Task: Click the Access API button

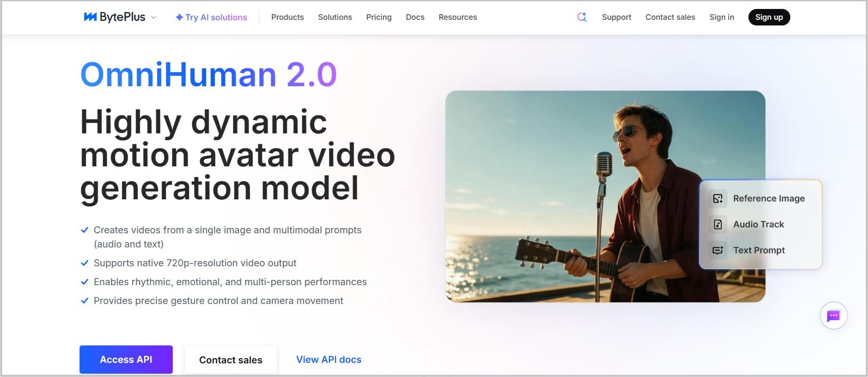Action: pos(126,360)
